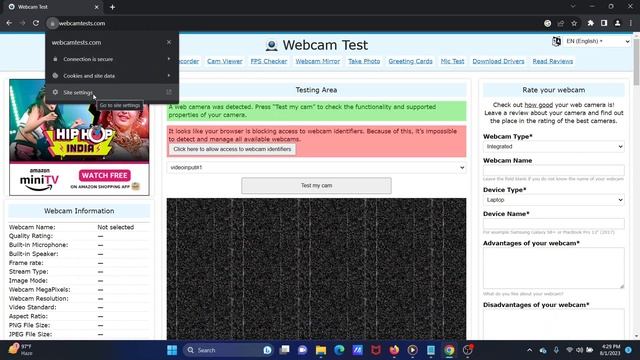Click Chrome icon in taskbar
This screenshot has height=360, width=640.
coord(449,350)
